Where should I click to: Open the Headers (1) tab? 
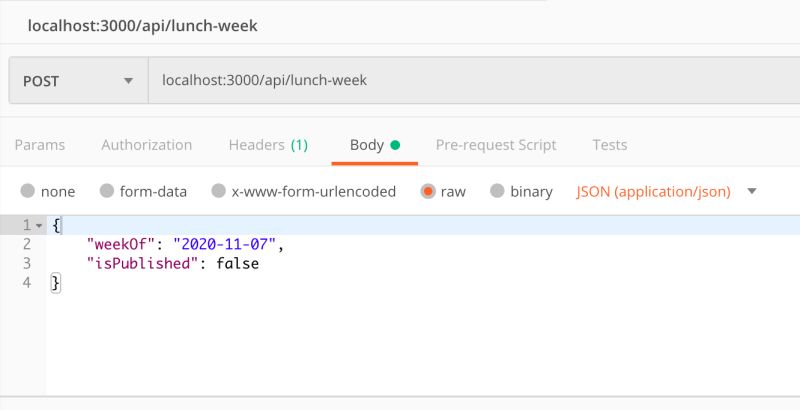click(268, 145)
